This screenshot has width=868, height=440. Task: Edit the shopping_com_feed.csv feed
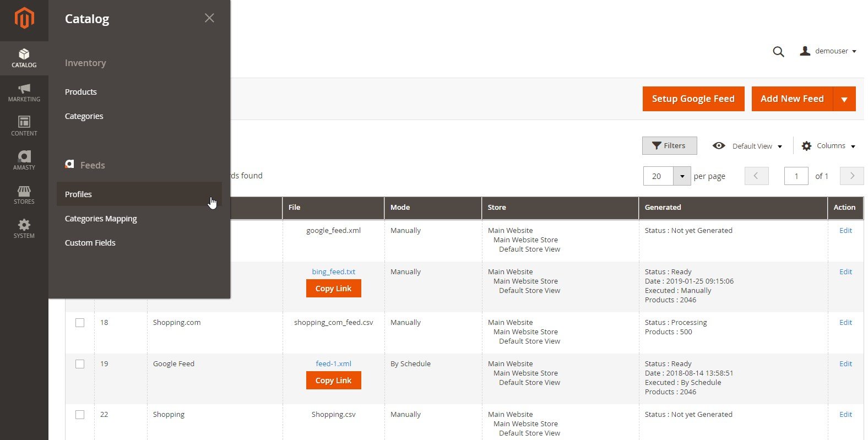[x=845, y=323]
